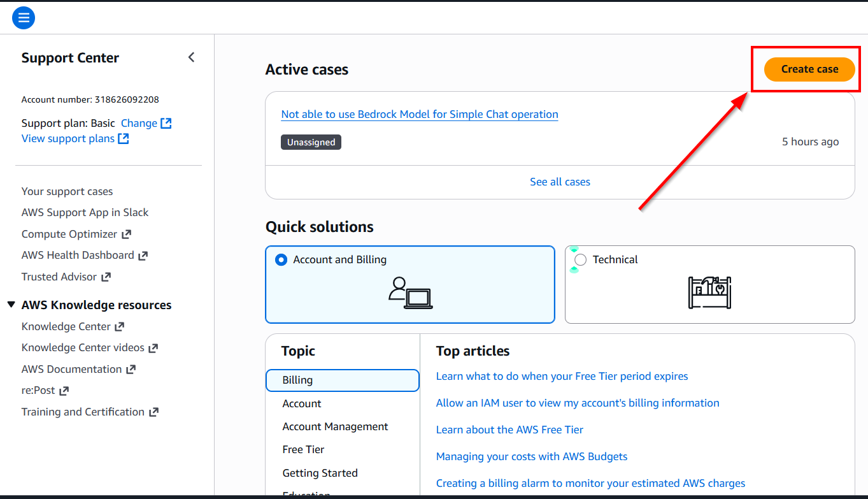Click external-link icon beside View support plans

[124, 138]
